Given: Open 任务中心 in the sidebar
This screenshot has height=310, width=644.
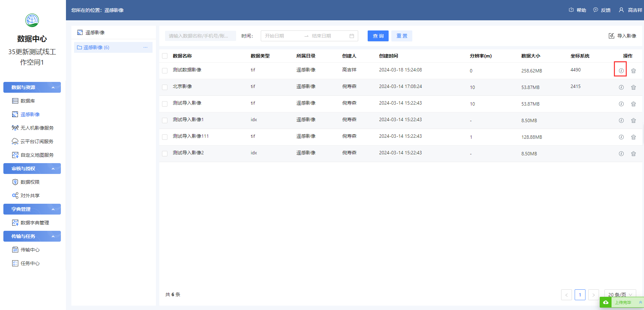Looking at the screenshot, I should pyautogui.click(x=30, y=263).
